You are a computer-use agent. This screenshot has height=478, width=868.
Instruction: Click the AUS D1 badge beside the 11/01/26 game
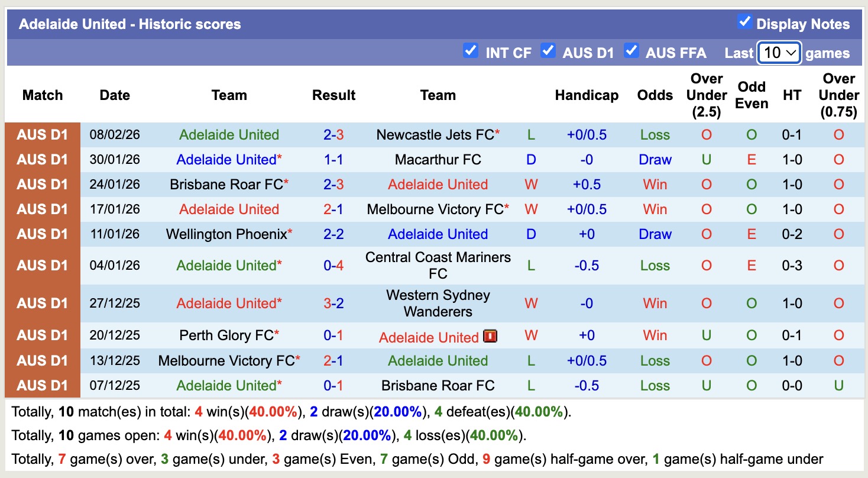click(x=42, y=234)
